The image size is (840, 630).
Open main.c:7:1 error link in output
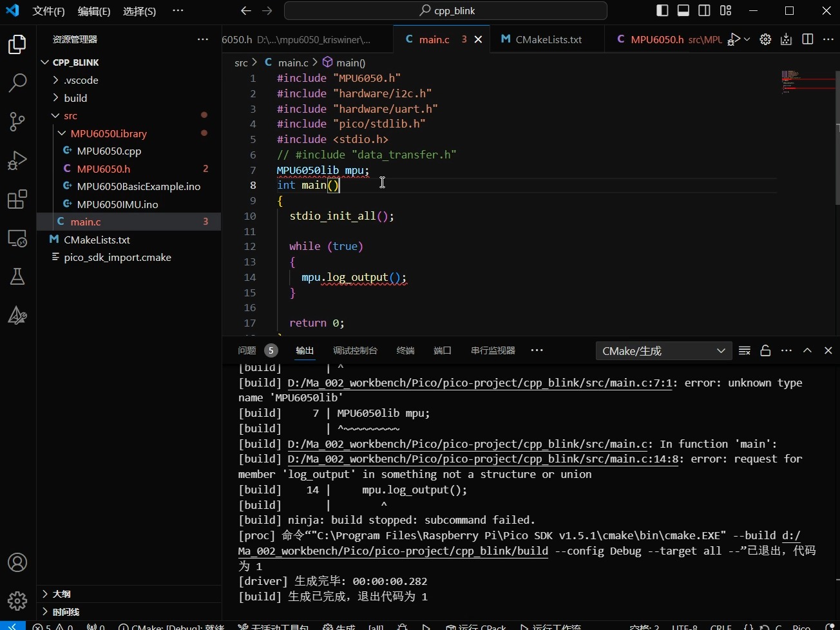tap(481, 383)
